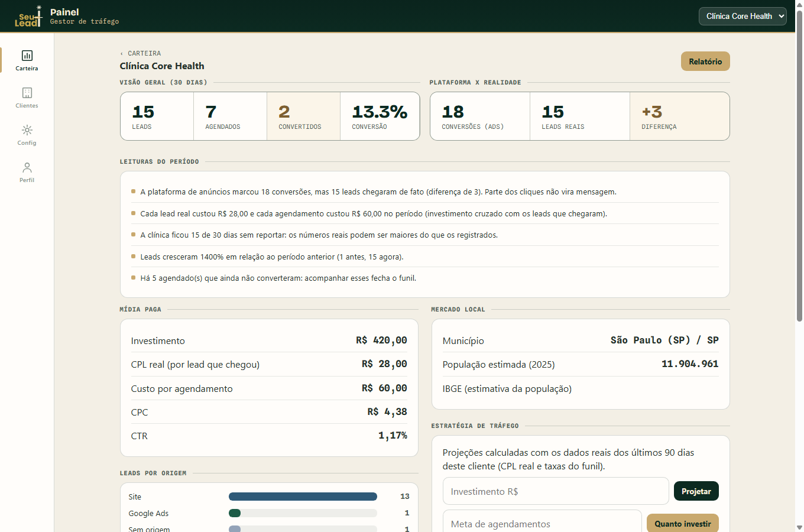
Task: Click the Clínica Core Health page title
Action: [162, 66]
